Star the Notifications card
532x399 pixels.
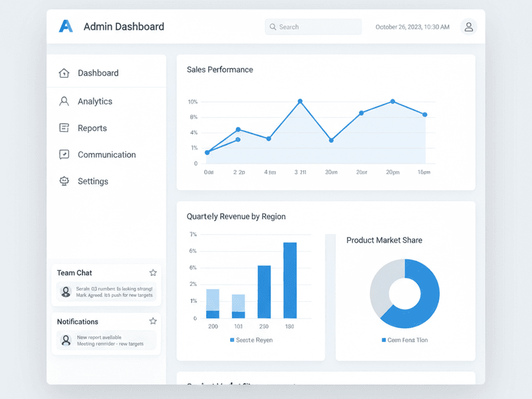click(153, 321)
